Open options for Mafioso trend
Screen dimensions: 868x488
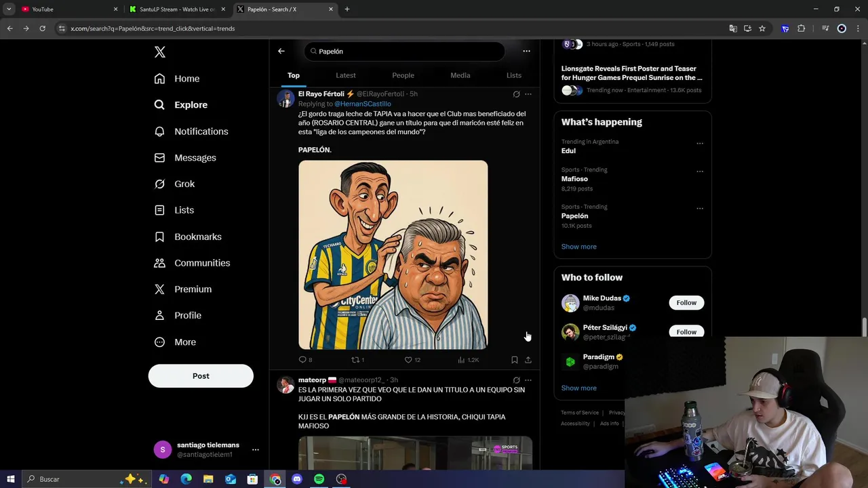pyautogui.click(x=700, y=171)
